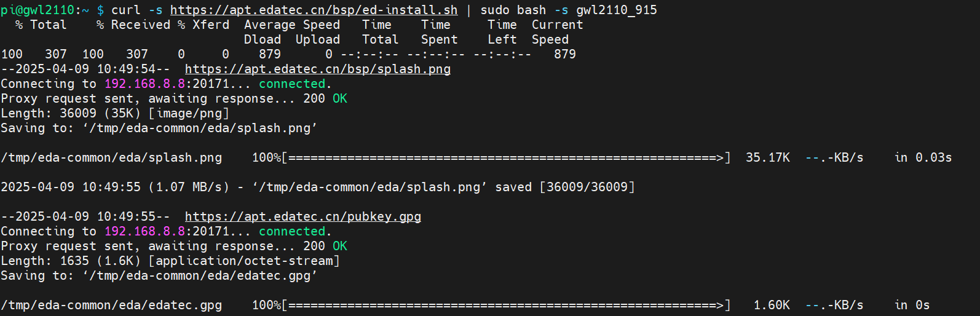Select the [image/png] content type text
Screen dimensions: 980x316
189,113
